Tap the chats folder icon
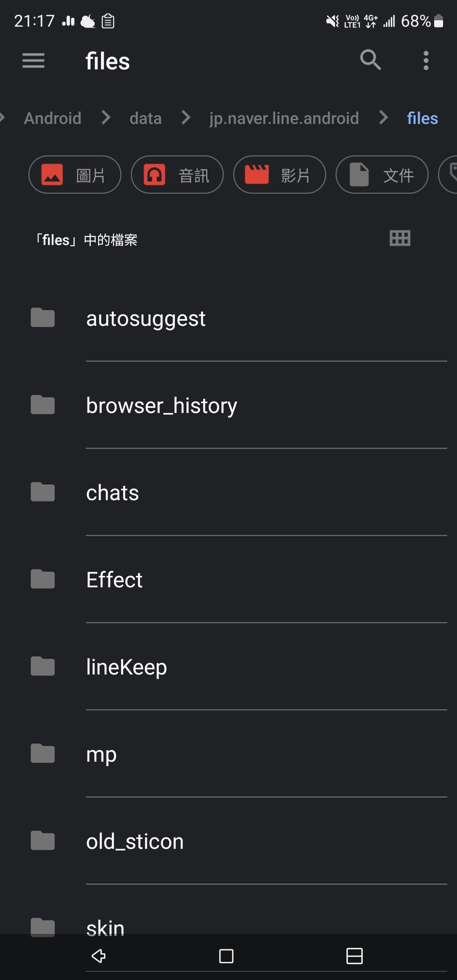 pos(43,492)
